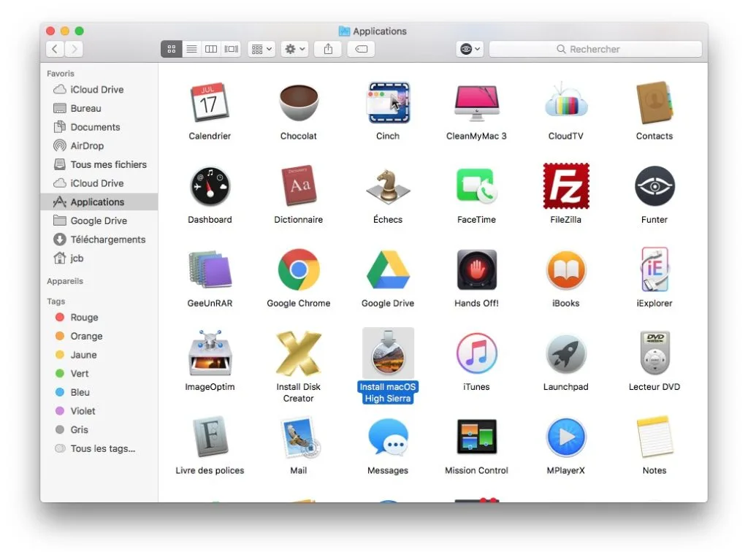Viewport: 748px width, 560px height.
Task: Open the iTunes app icon
Action: pyautogui.click(x=476, y=353)
